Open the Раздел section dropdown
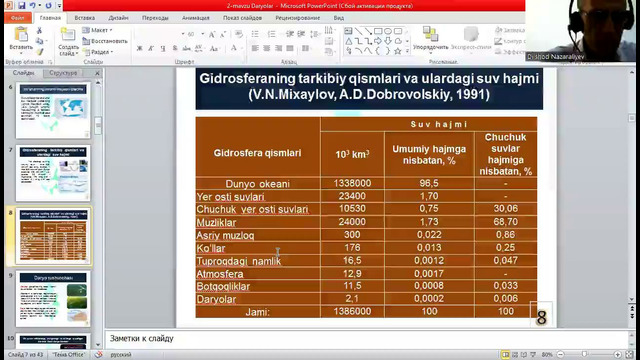The height and width of the screenshot is (360, 640). click(98, 52)
